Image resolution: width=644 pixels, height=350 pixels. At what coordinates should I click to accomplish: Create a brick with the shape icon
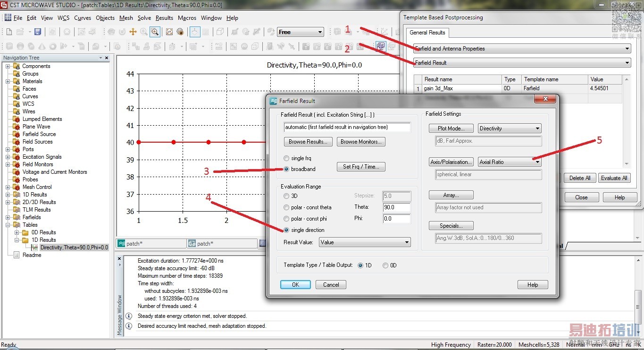pyautogui.click(x=9, y=46)
